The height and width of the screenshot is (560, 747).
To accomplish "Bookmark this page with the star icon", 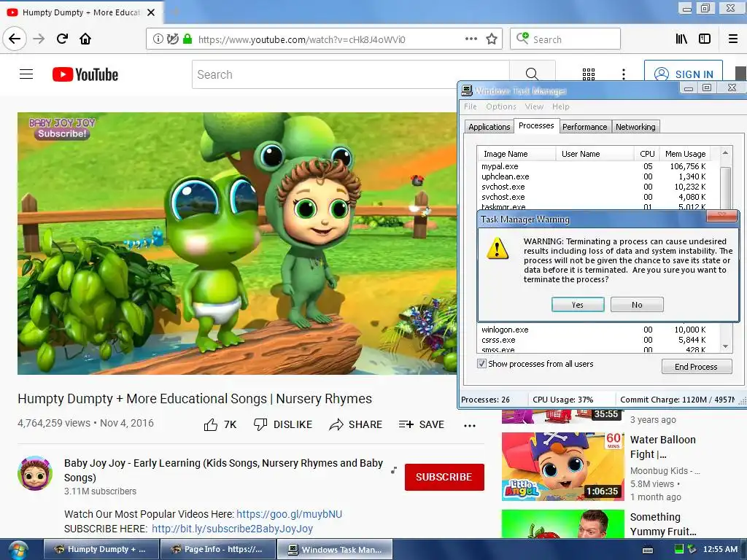I will tap(492, 39).
